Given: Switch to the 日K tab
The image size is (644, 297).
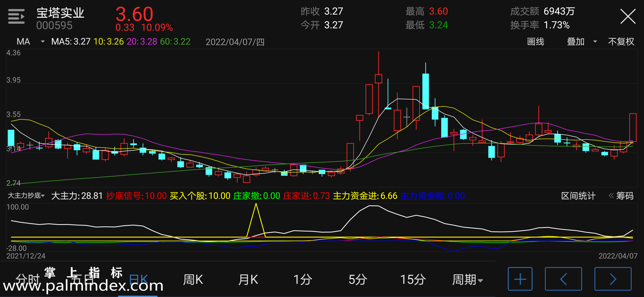Looking at the screenshot, I should click(138, 280).
